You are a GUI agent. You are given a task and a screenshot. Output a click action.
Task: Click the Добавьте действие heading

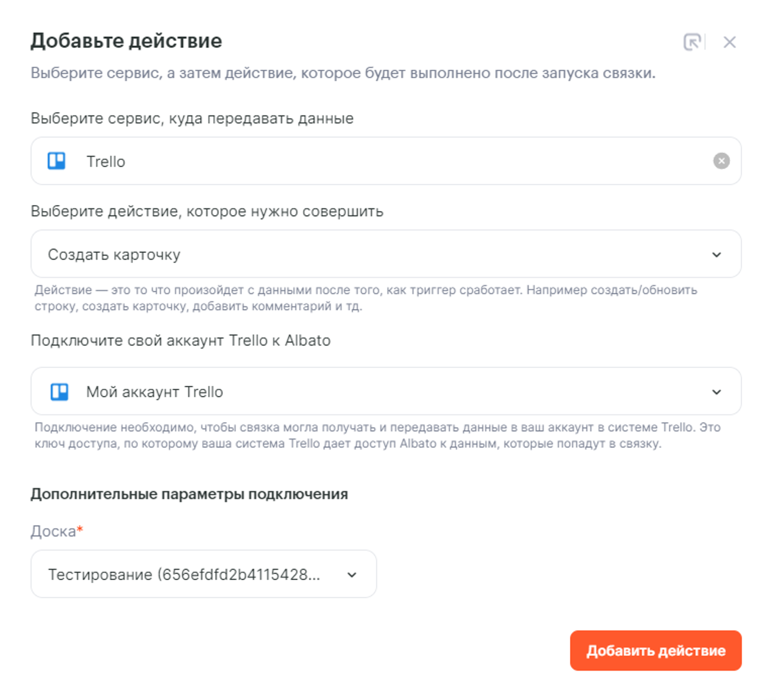click(x=126, y=41)
